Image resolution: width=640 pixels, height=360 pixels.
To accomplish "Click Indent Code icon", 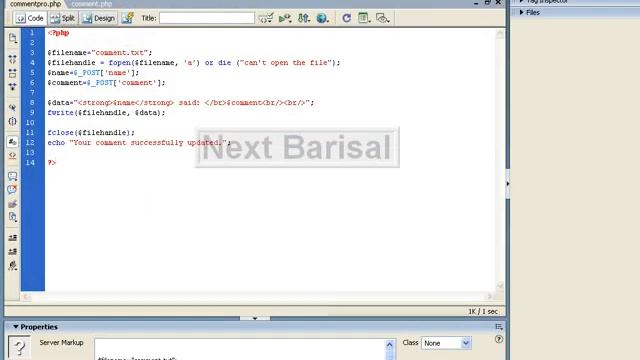I will point(13,238).
